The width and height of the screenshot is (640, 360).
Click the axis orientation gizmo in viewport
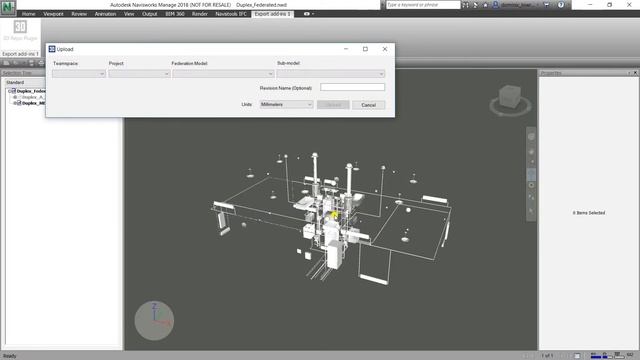(154, 321)
